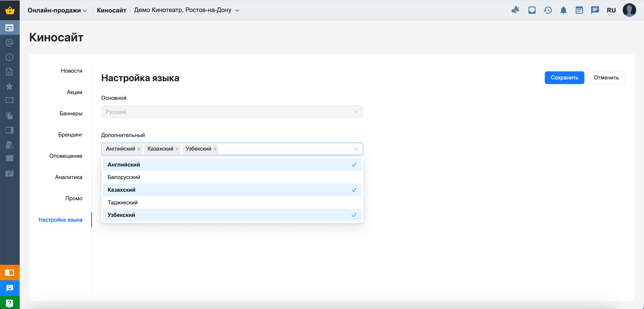Go to the Брендинг section
Screen dimensions: 644x309
(70, 135)
